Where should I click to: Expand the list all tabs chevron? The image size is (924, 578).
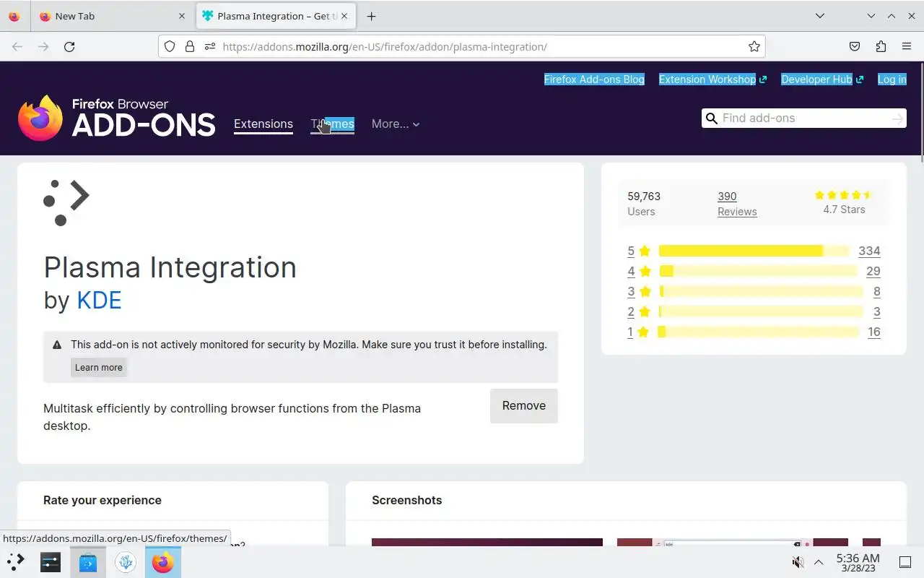coord(820,16)
